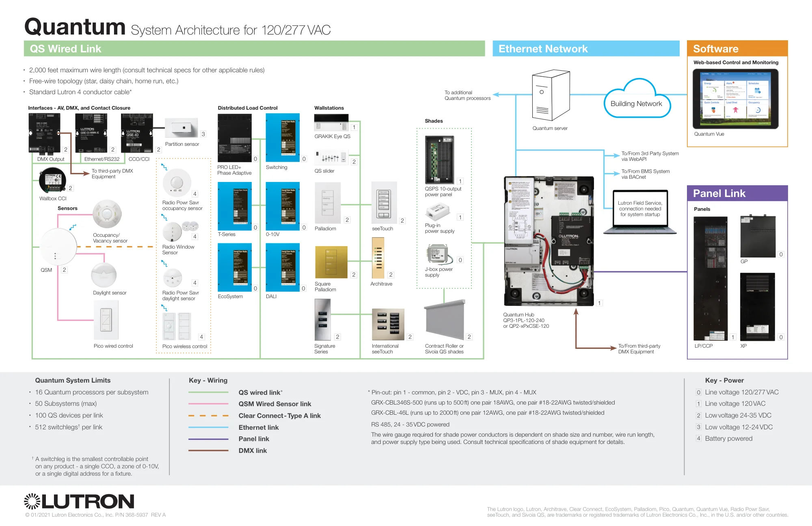
Task: Click the Pico wired control keypad
Action: pyautogui.click(x=106, y=320)
